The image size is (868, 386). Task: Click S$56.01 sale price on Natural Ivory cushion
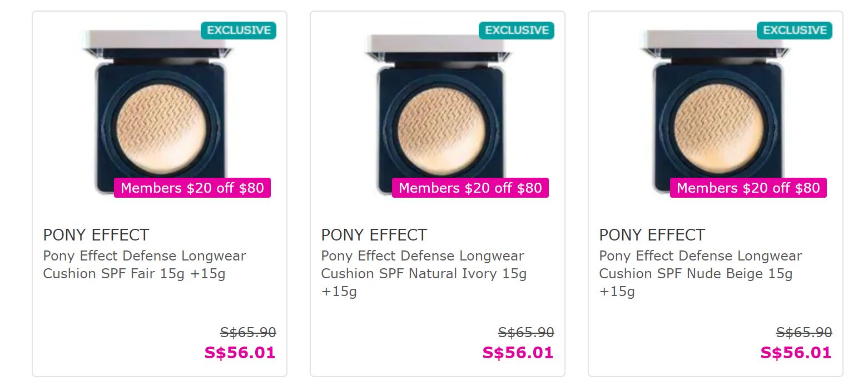coord(518,353)
